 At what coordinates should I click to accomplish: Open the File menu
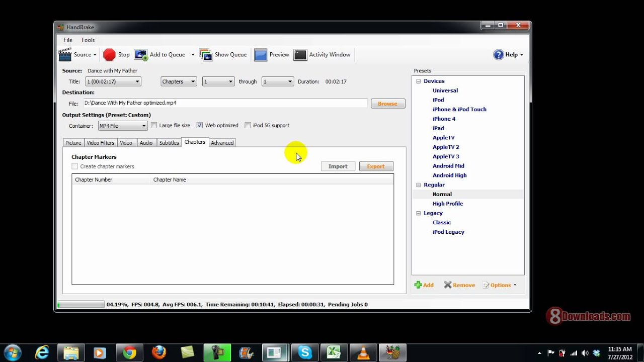pos(68,40)
